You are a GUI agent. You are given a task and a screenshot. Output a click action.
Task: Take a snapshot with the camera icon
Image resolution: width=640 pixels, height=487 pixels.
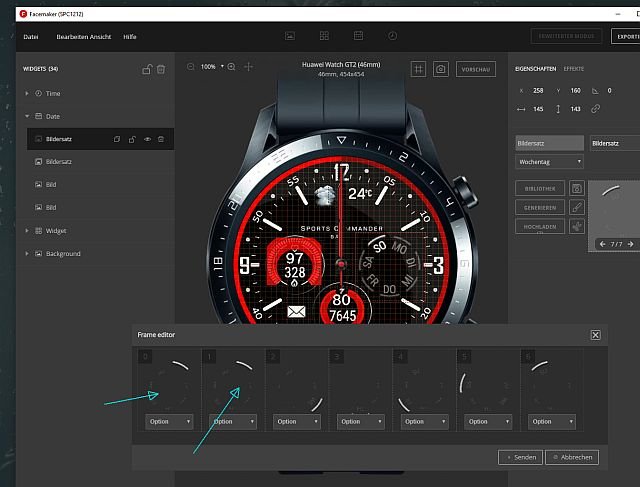[x=440, y=69]
